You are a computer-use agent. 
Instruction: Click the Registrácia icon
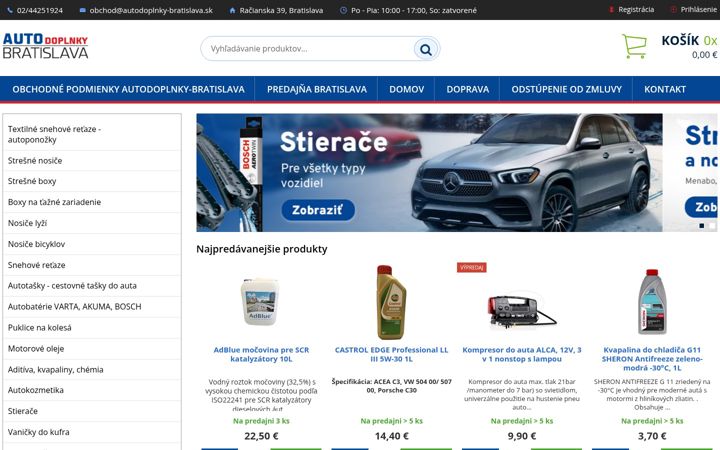(611, 10)
